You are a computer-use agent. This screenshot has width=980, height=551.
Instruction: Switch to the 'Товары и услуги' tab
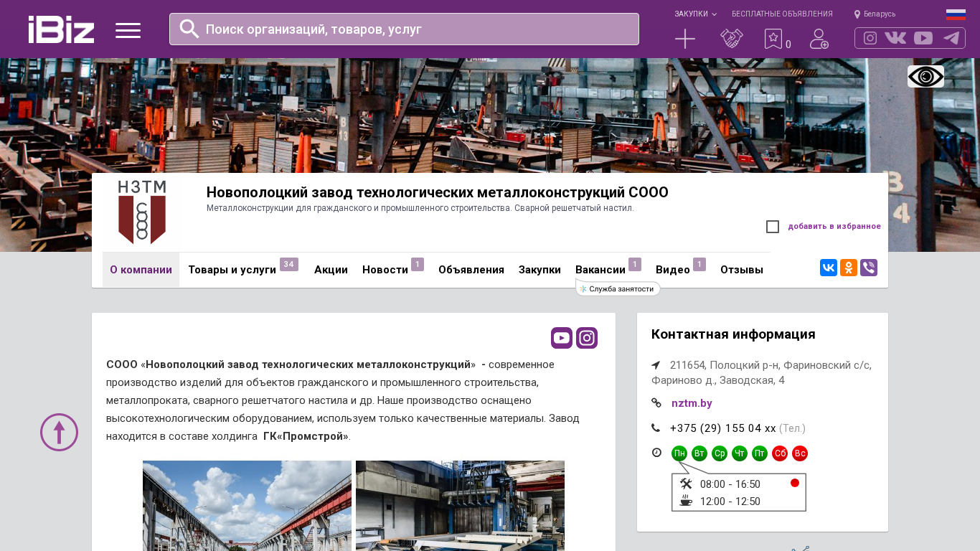(232, 270)
